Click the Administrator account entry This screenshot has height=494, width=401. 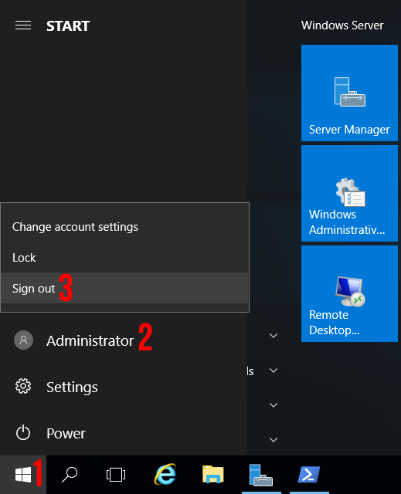tap(123, 341)
